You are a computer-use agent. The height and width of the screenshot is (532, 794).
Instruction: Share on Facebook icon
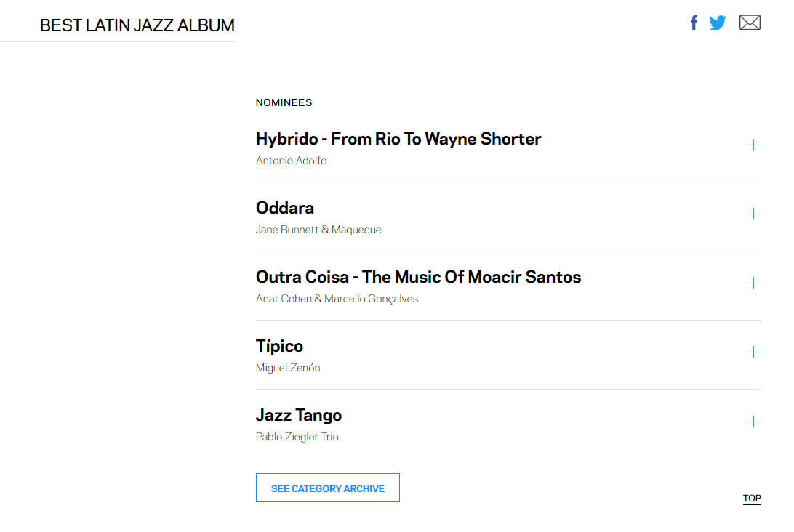(x=694, y=23)
